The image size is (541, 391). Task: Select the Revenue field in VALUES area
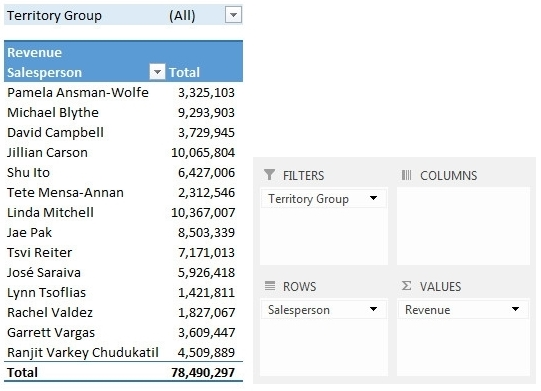tap(463, 310)
